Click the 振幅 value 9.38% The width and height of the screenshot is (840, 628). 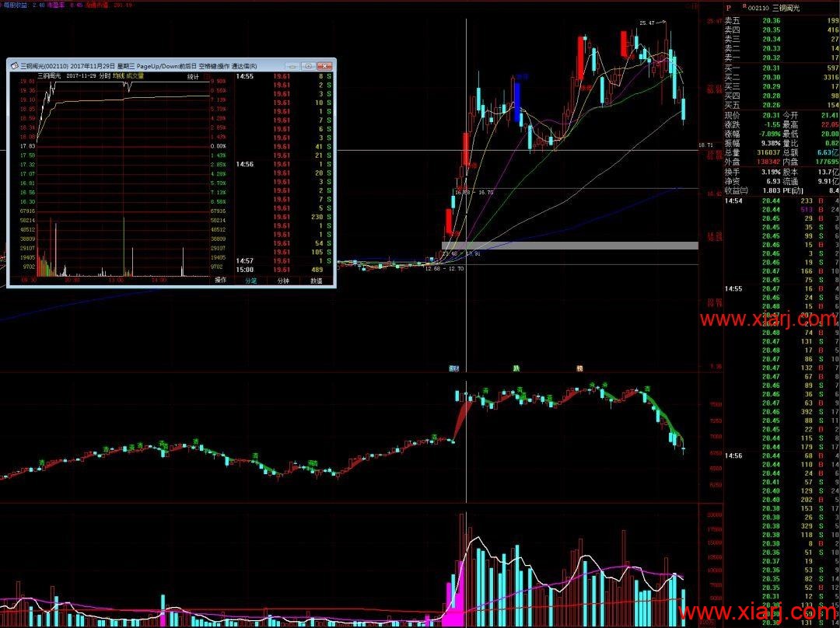[770, 143]
